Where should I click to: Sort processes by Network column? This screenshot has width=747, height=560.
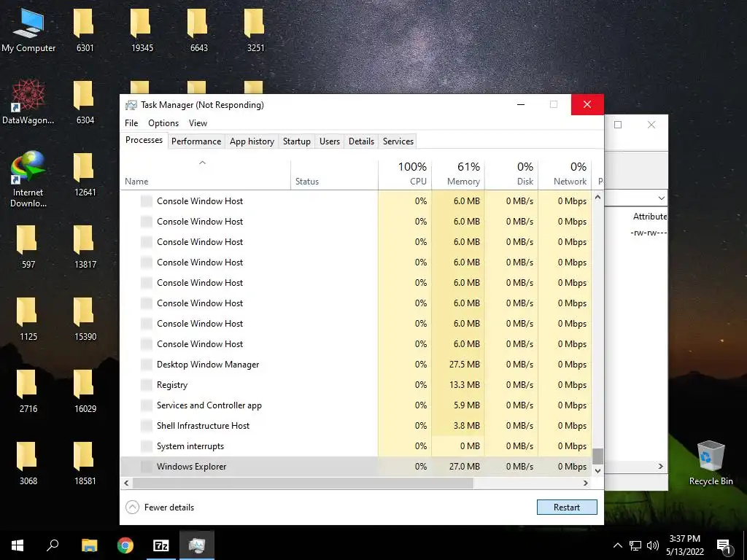click(x=565, y=175)
